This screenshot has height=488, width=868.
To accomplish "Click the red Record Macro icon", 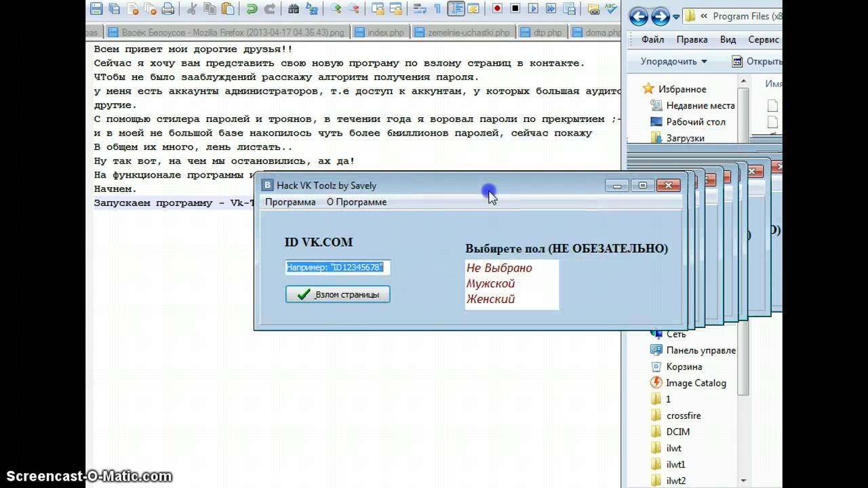I will point(497,9).
